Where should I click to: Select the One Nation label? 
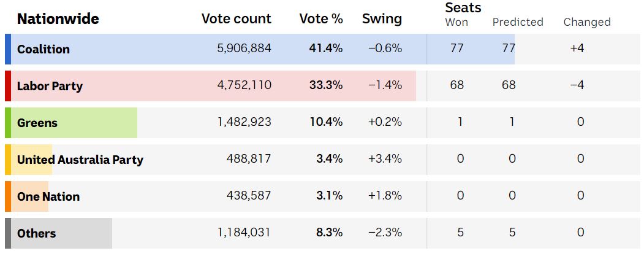48,196
